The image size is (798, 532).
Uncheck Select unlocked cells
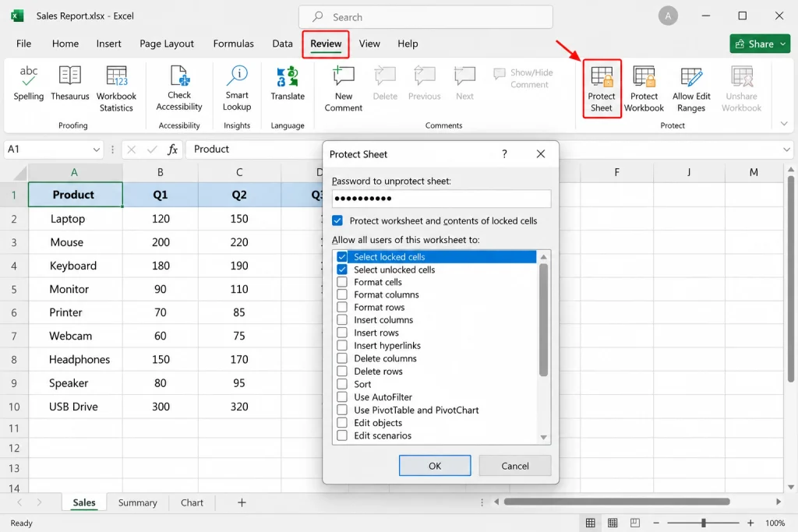(x=342, y=270)
